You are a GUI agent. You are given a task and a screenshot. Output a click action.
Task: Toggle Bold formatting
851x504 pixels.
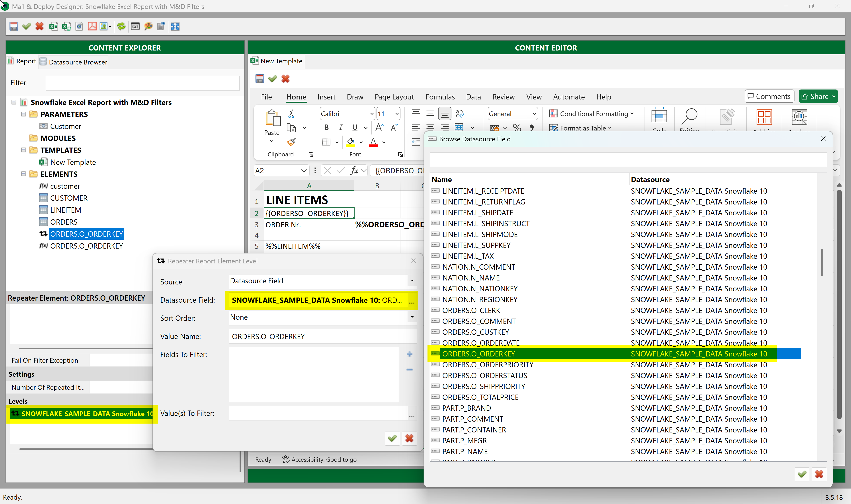coord(326,128)
